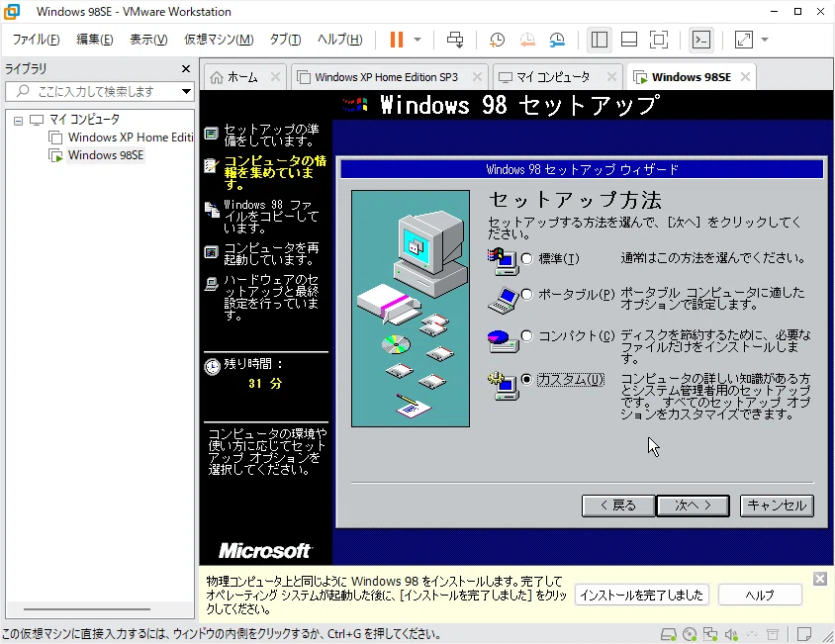
Task: Click the remaining time clock icon
Action: 213,366
